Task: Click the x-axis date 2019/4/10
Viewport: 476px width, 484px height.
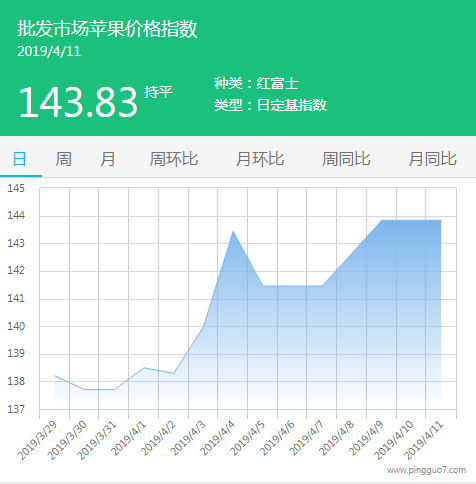Action: click(x=394, y=440)
